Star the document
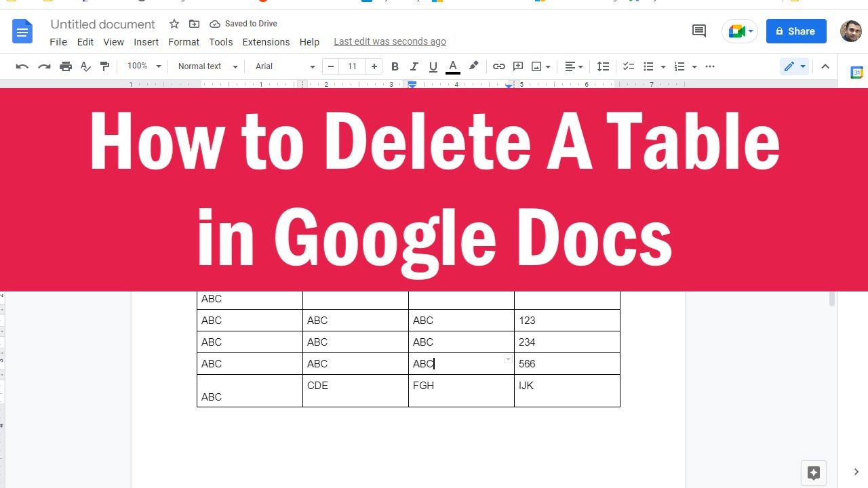The width and height of the screenshot is (868, 488). pyautogui.click(x=174, y=24)
